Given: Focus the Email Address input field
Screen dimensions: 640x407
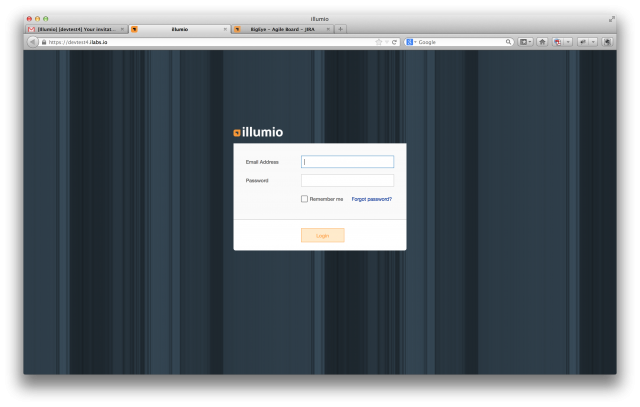Looking at the screenshot, I should 347,162.
